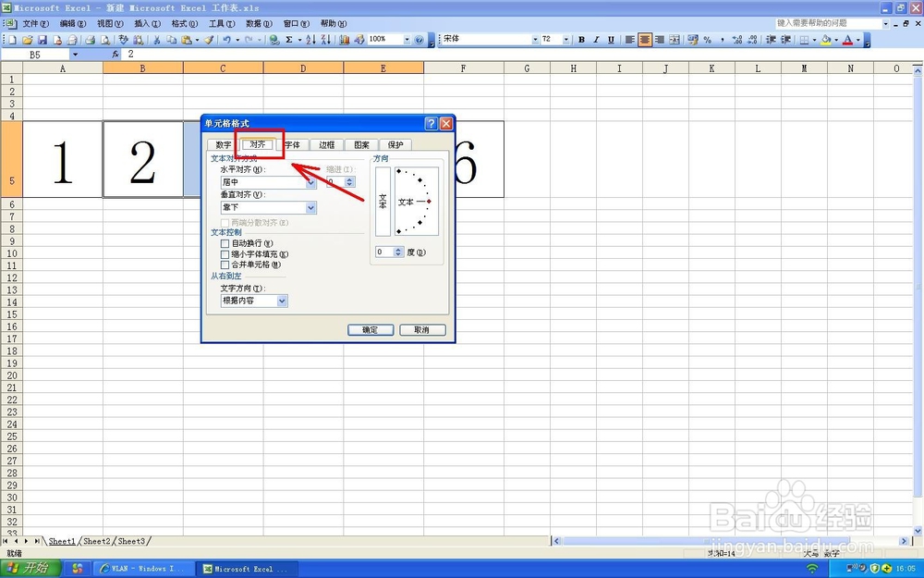924x578 pixels.
Task: Toggle Bold formatting
Action: tap(581, 40)
